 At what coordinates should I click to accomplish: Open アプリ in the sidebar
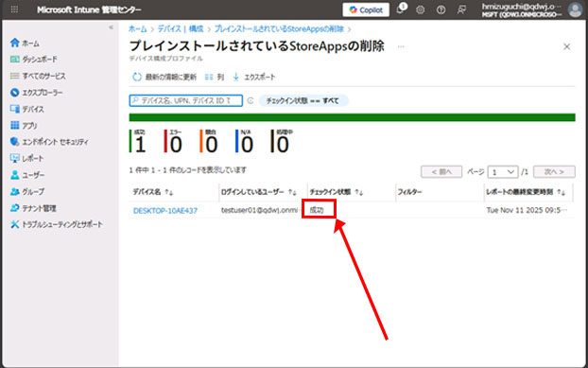(x=24, y=126)
